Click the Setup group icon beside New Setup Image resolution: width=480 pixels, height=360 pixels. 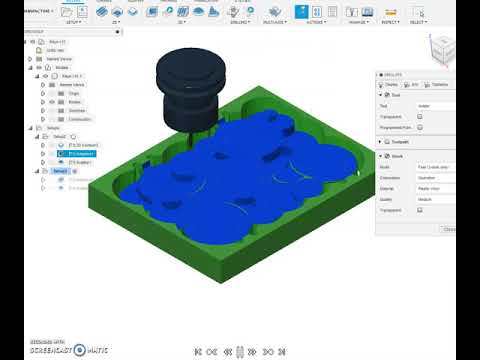[82, 12]
